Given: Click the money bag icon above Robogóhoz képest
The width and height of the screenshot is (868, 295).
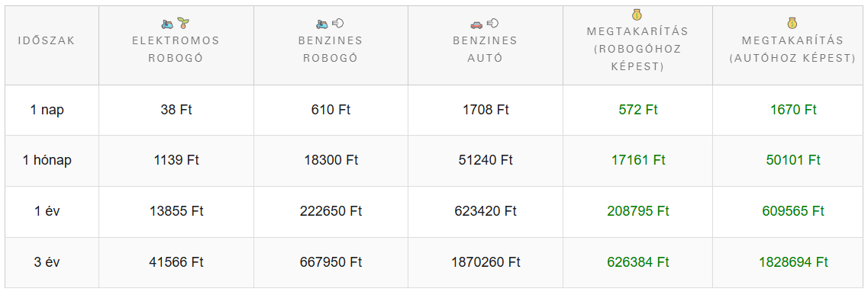Looking at the screenshot, I should tap(637, 15).
